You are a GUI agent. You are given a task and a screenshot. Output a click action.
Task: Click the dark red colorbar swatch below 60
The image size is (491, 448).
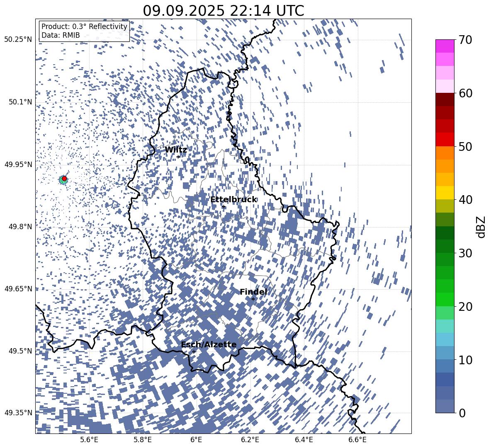[x=445, y=99]
